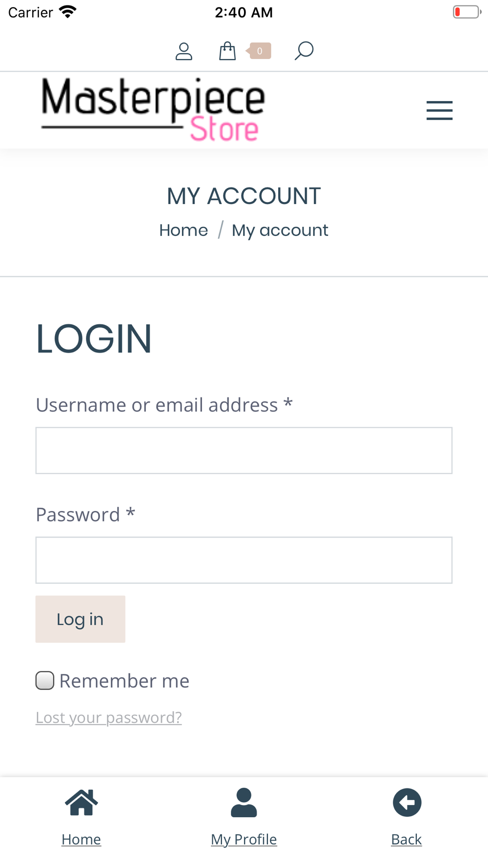
Task: Select the Home tab label
Action: tap(81, 840)
